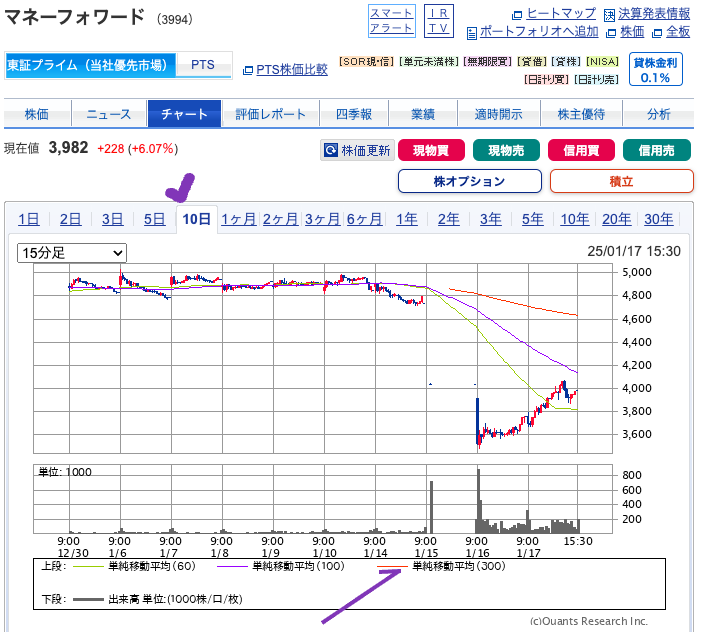Screen dimensions: 702x632
Task: Click the [SOR現・信] tag
Action: tap(367, 62)
